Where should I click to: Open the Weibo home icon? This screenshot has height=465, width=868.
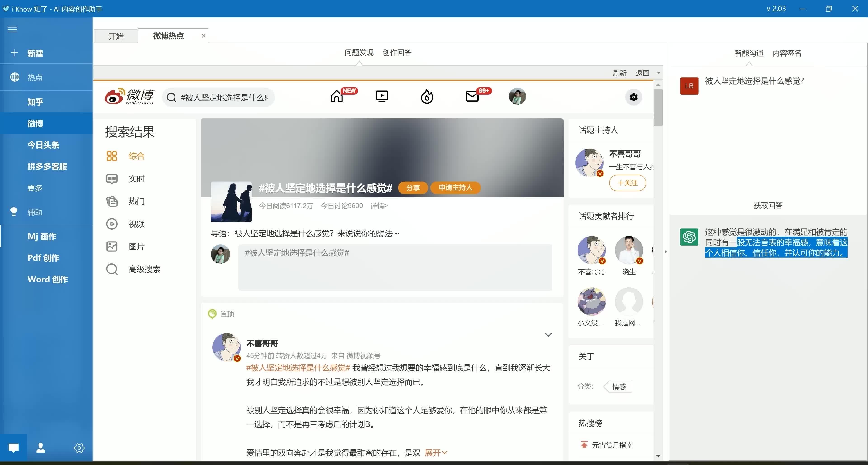tap(336, 97)
